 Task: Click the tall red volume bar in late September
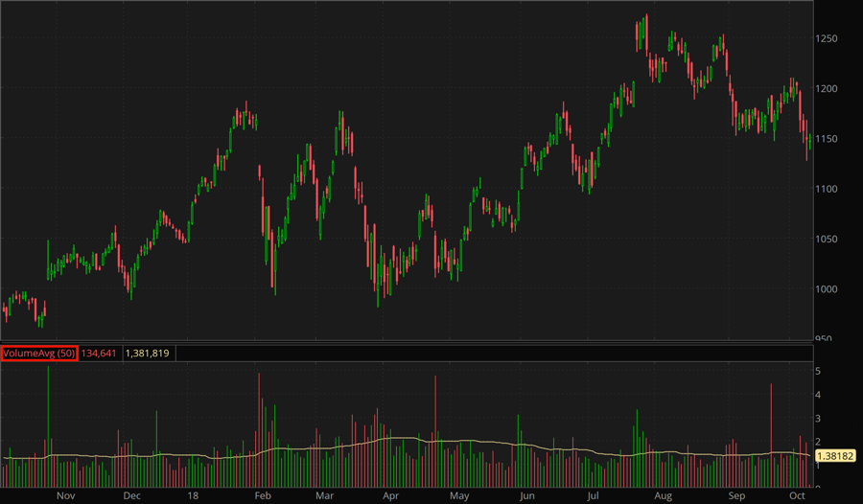pos(771,422)
